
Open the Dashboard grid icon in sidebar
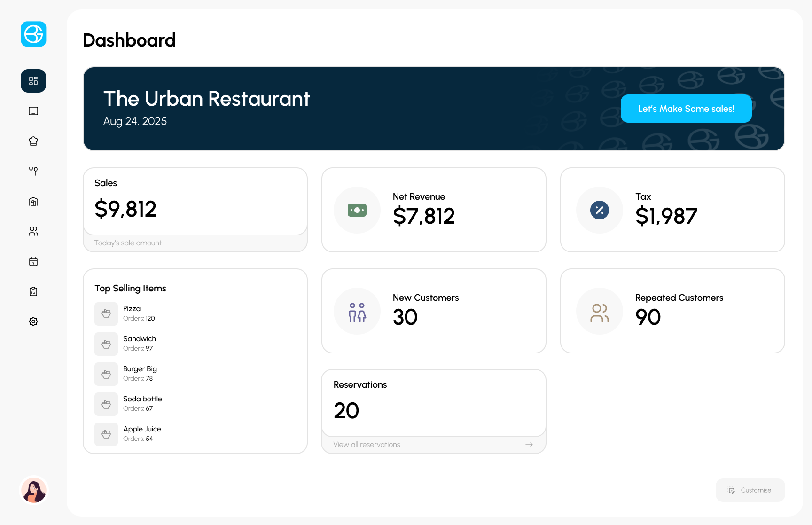pos(33,81)
